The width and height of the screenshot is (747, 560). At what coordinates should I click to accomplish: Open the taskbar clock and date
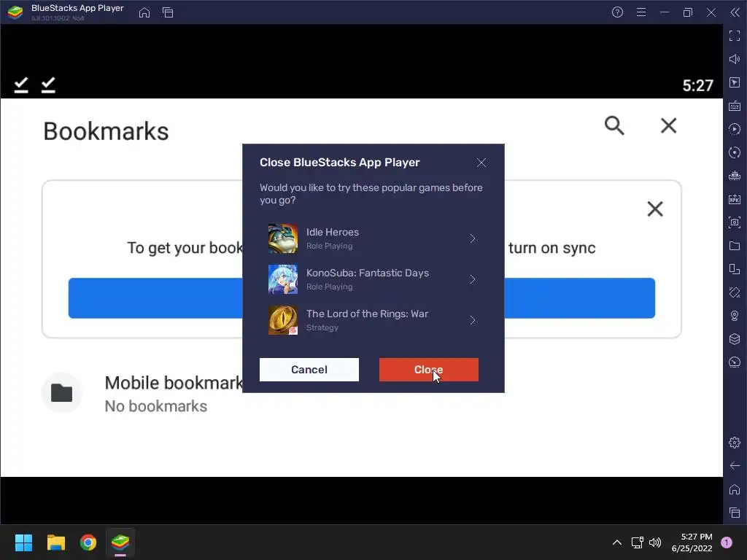tap(692, 542)
